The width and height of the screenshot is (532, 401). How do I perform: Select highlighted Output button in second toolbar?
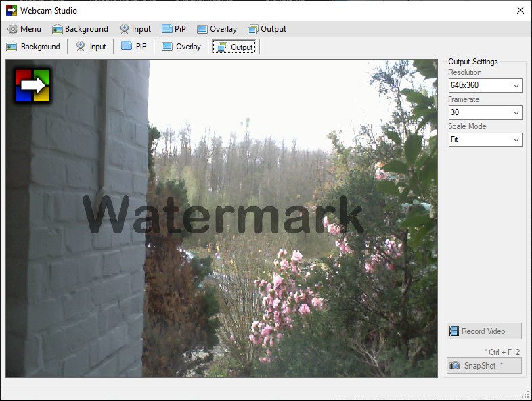(x=234, y=47)
